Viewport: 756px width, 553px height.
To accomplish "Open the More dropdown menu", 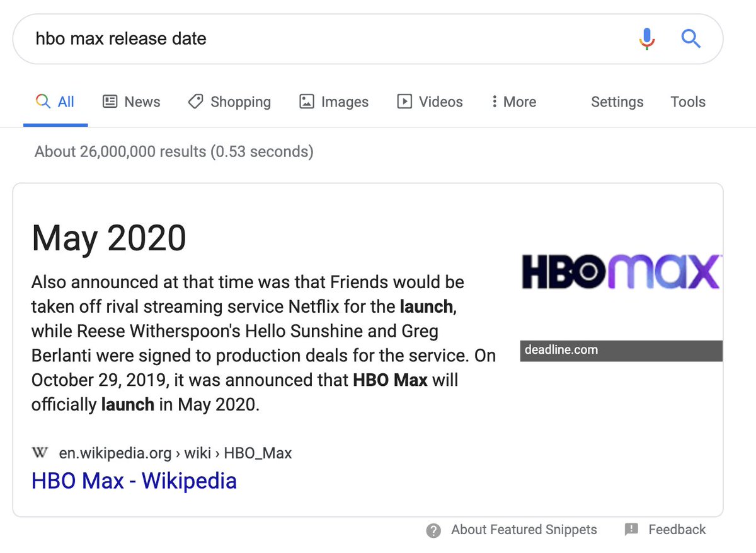I will (513, 102).
